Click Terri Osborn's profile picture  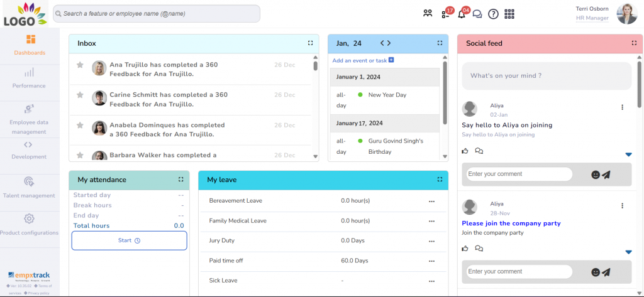click(x=627, y=14)
